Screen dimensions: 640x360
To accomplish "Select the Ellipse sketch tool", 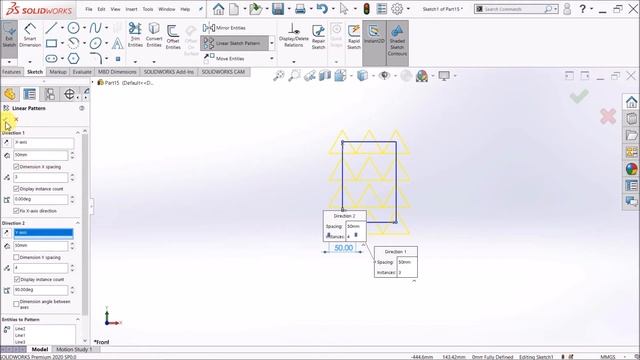I will coord(96,43).
